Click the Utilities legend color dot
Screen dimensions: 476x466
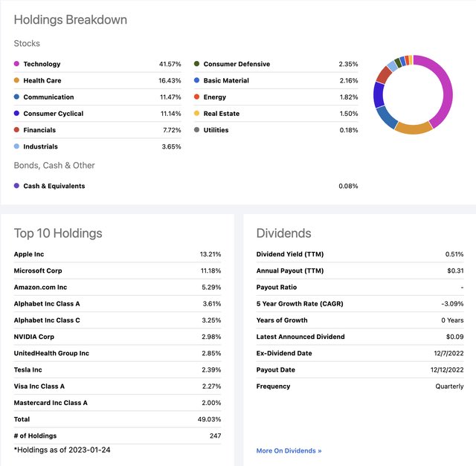coord(196,130)
